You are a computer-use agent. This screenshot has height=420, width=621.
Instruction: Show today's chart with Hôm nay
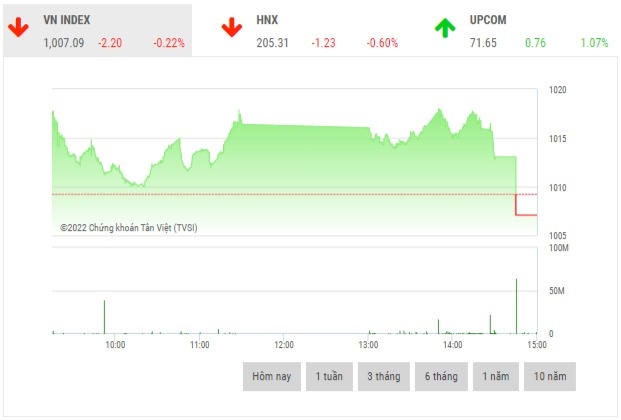point(271,376)
